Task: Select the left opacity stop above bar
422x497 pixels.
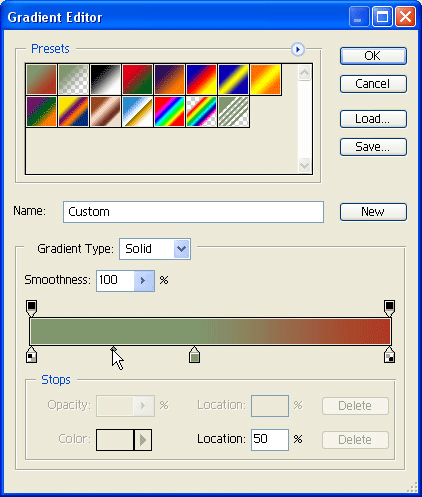Action: [32, 308]
